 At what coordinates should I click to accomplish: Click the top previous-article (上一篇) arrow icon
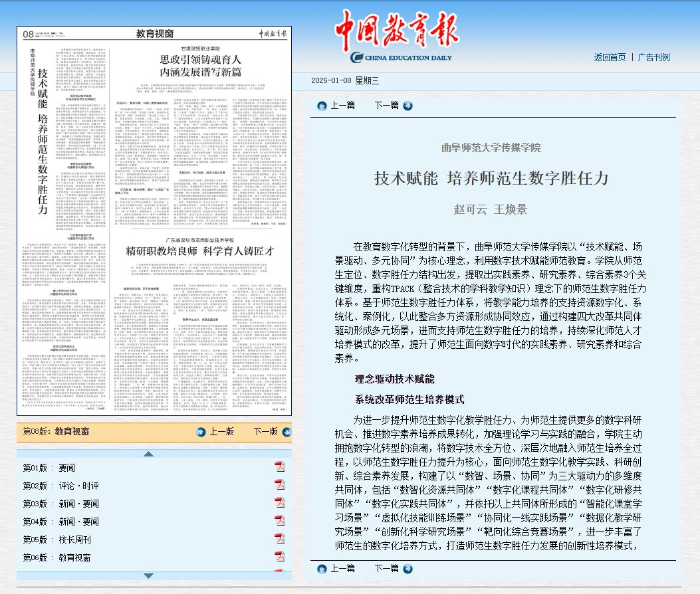tap(322, 106)
